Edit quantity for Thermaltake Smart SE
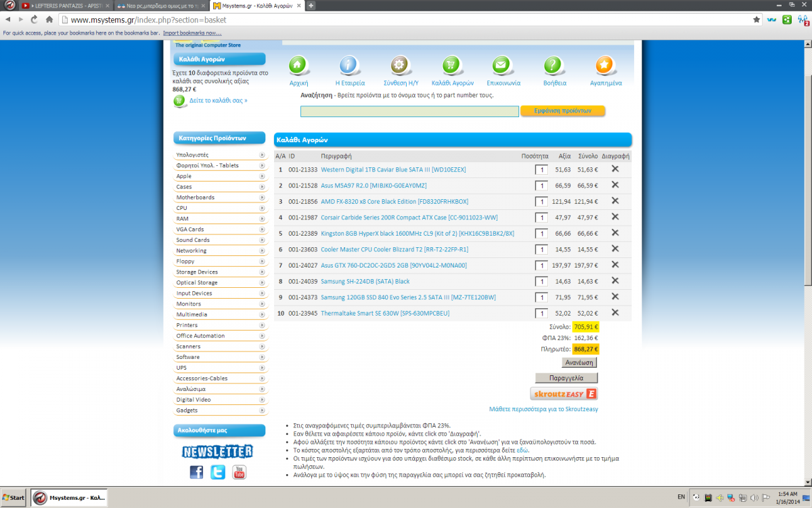 point(541,313)
